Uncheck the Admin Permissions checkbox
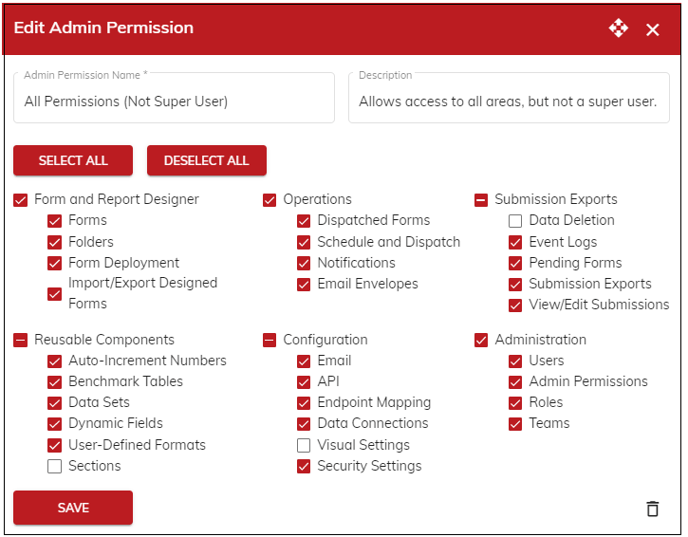Image resolution: width=688 pixels, height=537 pixels. (516, 382)
